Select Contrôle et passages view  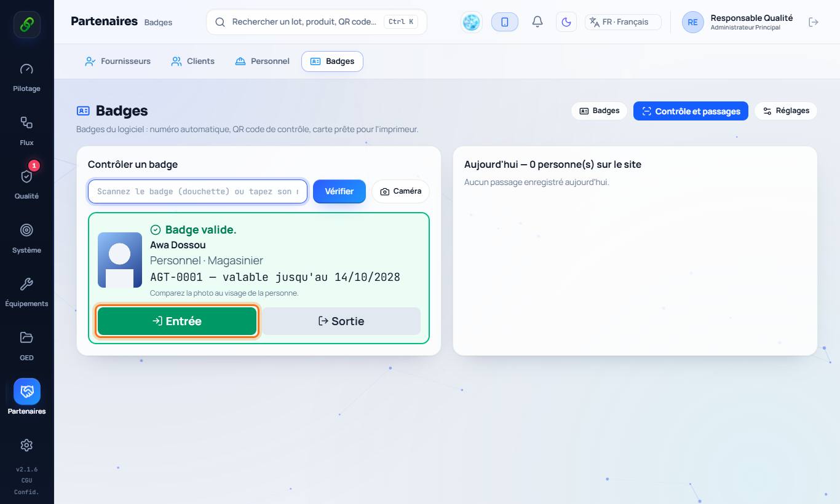(x=691, y=111)
